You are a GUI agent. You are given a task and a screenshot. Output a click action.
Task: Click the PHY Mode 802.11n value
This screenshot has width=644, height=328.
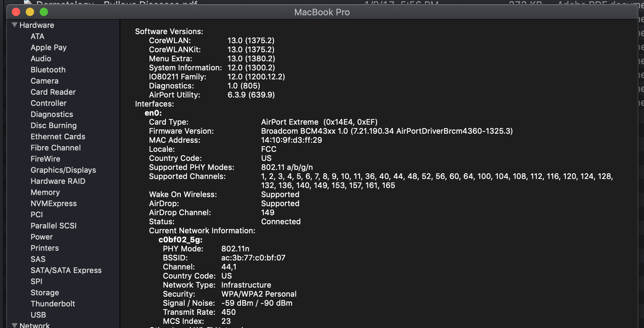coord(235,249)
